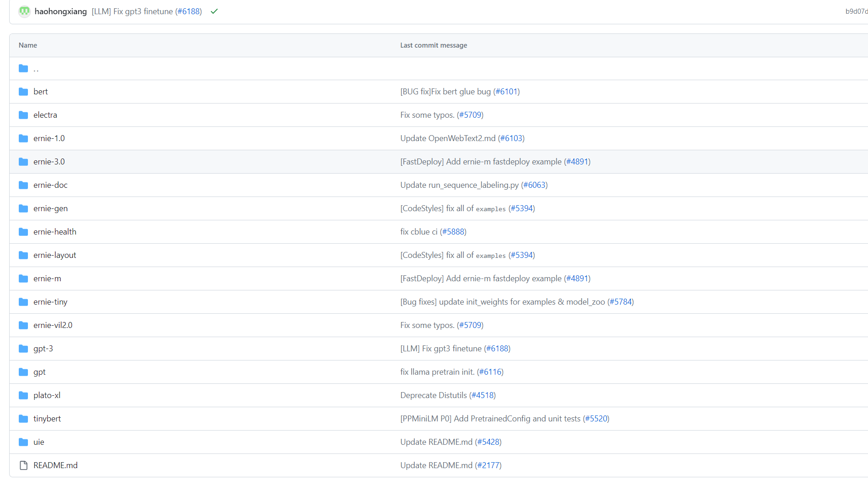Screen dimensions: 868x486
Task: Open PR #6101 link in bert row
Action: click(x=506, y=92)
